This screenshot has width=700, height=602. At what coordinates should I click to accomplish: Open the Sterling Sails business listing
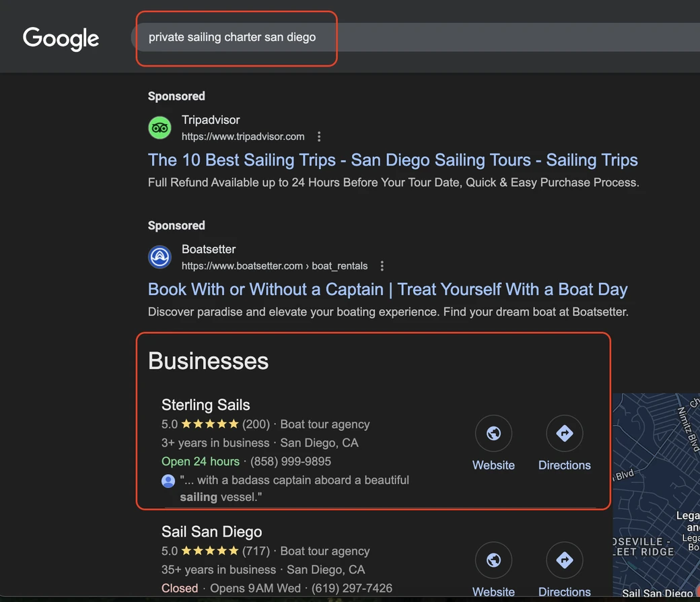coord(205,405)
